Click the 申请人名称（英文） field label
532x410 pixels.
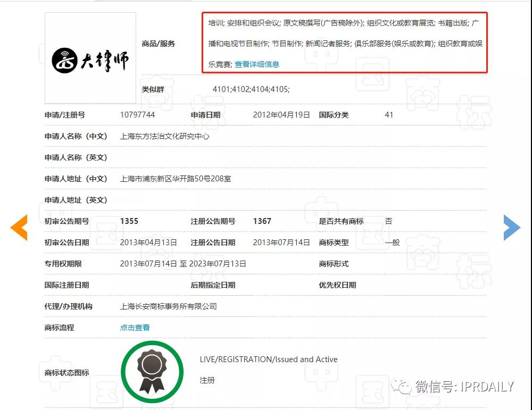[76, 158]
